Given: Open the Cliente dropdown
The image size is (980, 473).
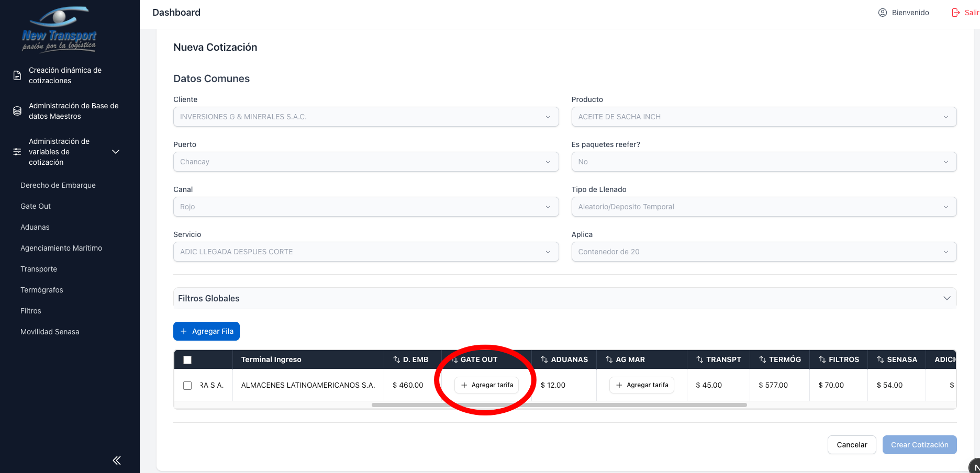Looking at the screenshot, I should point(365,117).
